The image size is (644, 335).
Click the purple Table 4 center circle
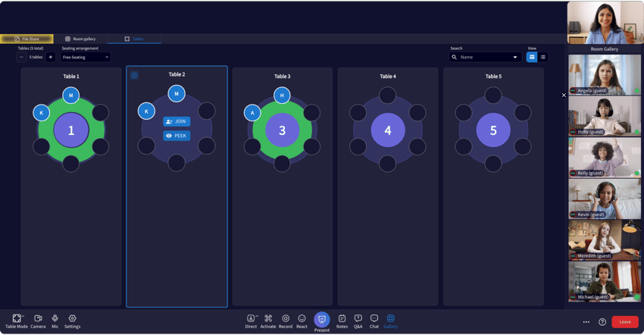(x=387, y=131)
